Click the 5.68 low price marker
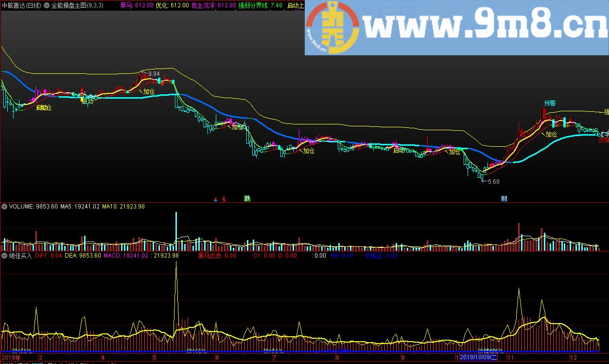609x364 pixels. click(x=493, y=181)
